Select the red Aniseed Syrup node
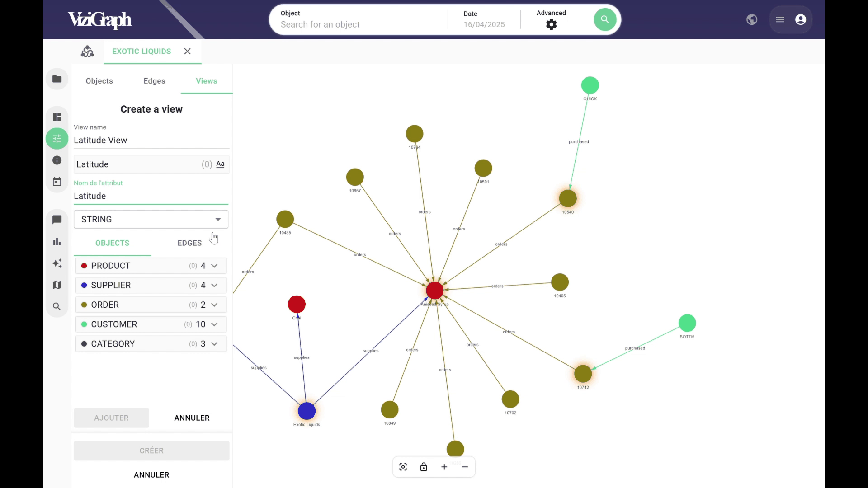Viewport: 868px width, 488px height. (x=435, y=291)
